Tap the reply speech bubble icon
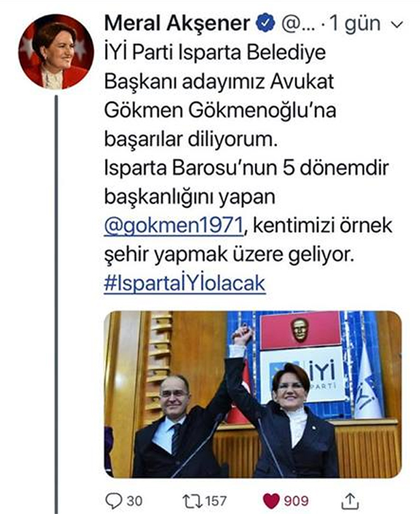Viewport: 420px width, 514px height. click(113, 501)
